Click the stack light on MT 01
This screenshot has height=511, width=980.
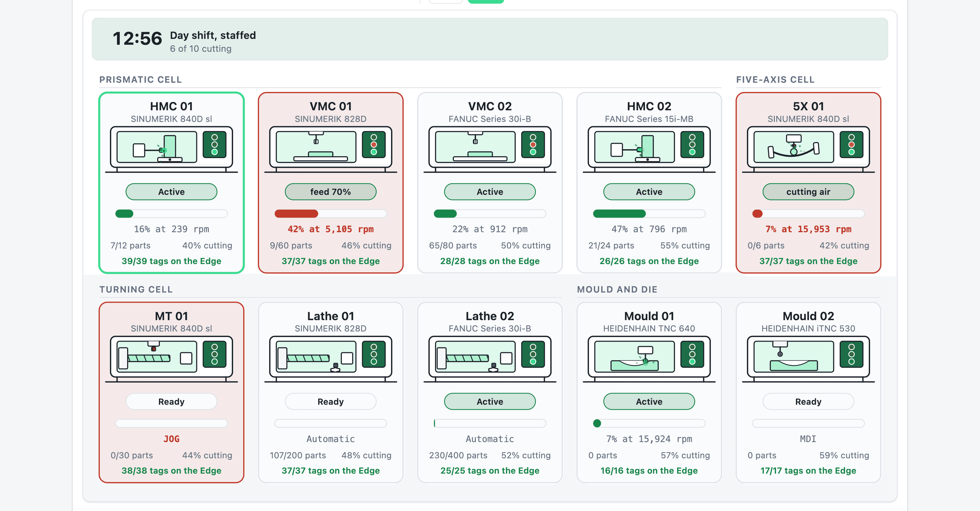click(x=215, y=354)
